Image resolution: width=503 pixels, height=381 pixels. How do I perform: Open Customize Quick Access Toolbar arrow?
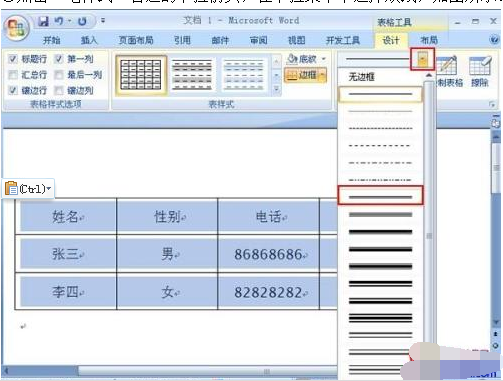tap(103, 21)
